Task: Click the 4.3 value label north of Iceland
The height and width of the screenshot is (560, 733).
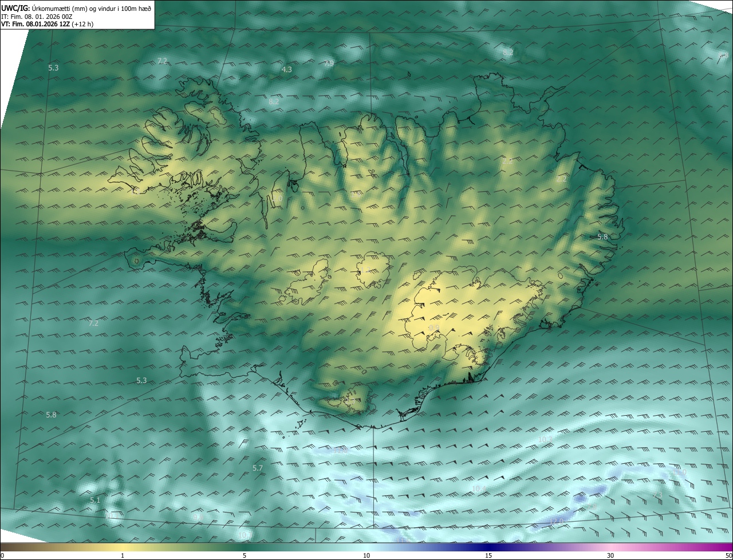Action: [x=287, y=69]
